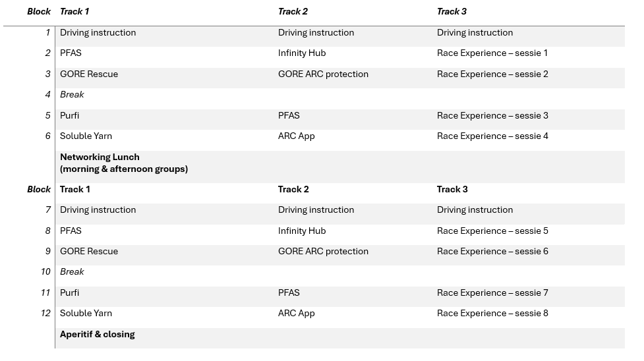Select Race Experience – sessie 8

point(492,313)
